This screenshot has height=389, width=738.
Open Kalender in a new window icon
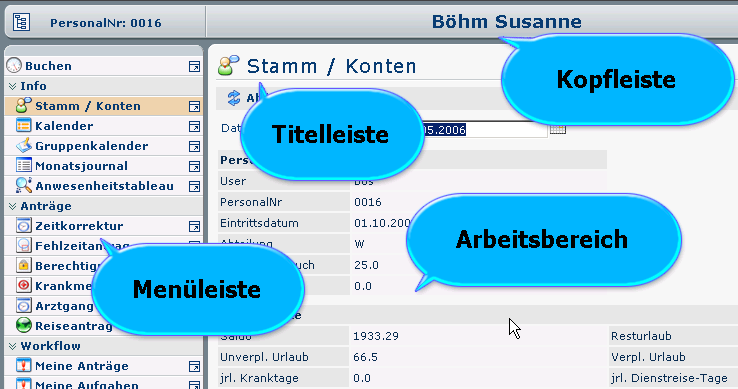click(x=194, y=126)
